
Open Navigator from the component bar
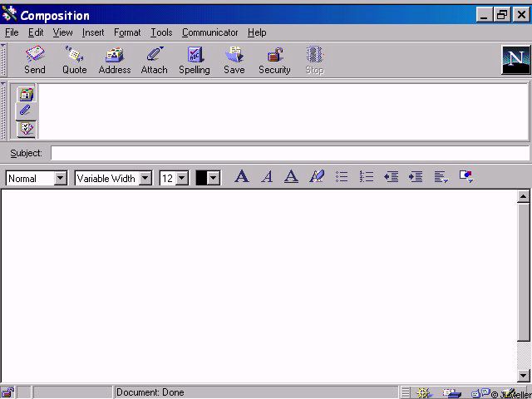424,393
